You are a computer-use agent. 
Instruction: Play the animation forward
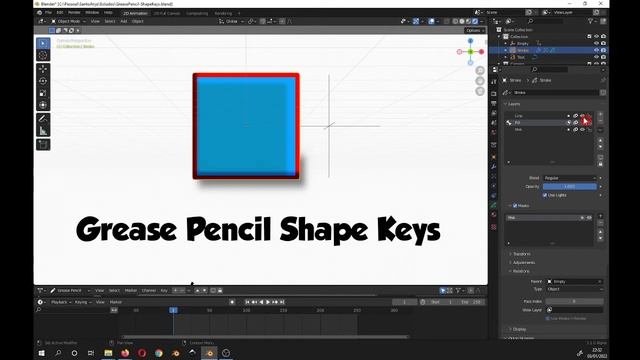(x=268, y=302)
